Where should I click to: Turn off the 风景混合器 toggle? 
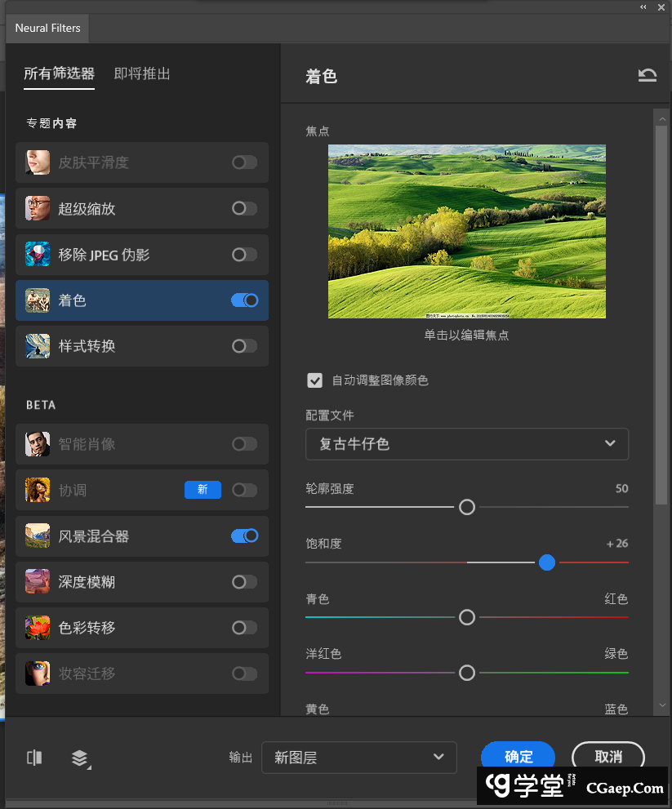point(244,536)
